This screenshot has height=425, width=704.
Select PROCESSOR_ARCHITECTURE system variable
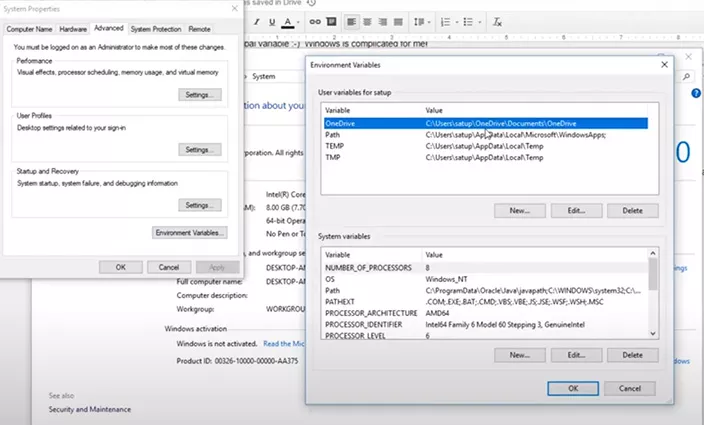click(x=486, y=313)
